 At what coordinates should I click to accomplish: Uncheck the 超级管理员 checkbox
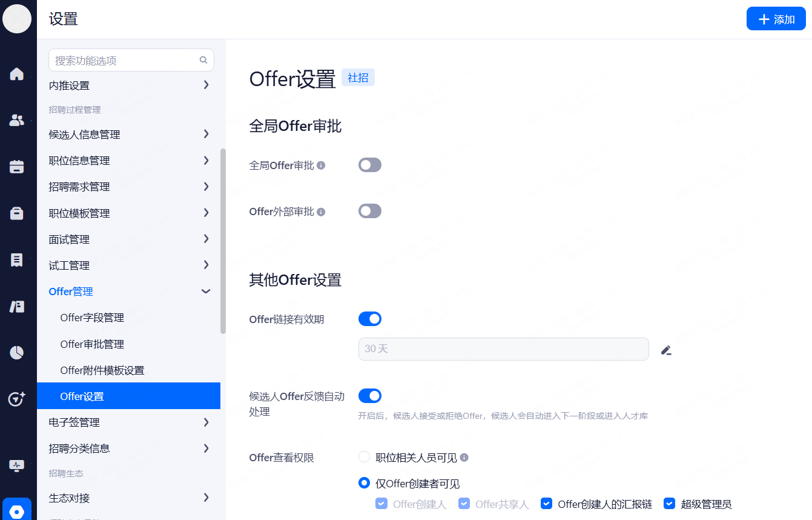[x=669, y=503]
